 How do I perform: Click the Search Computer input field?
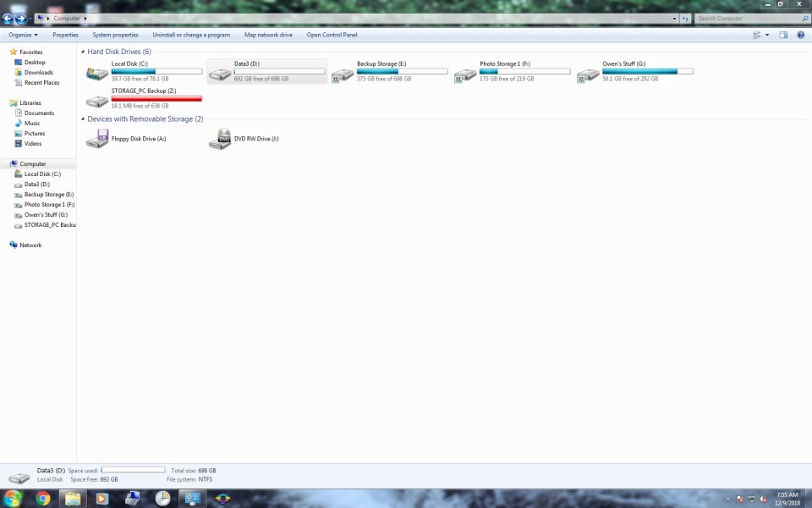744,18
